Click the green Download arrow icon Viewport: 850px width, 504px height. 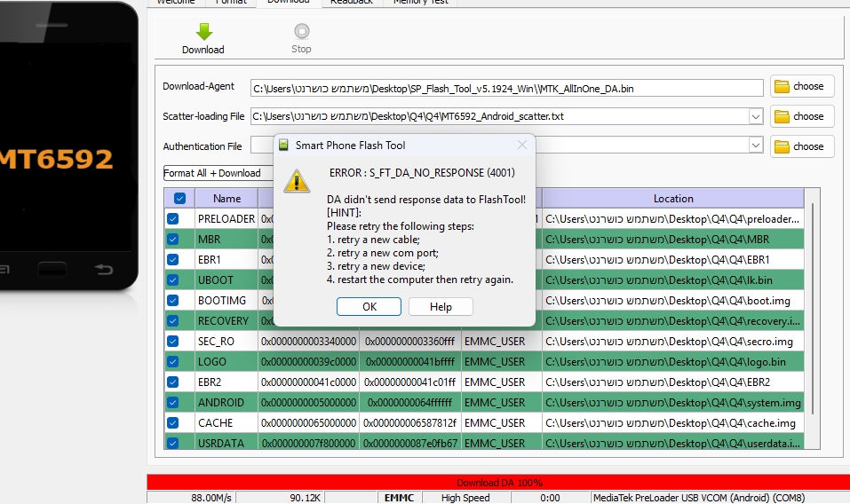click(203, 32)
